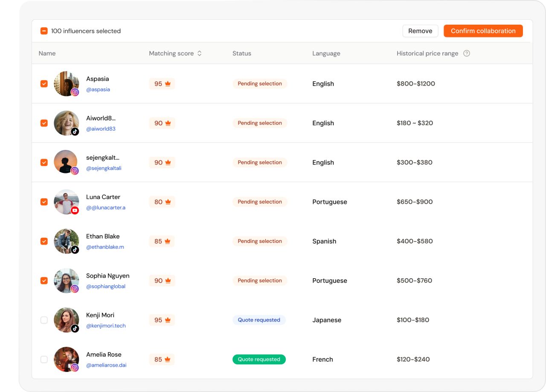Click the TikTok badge on Ethan Blake's avatar
Viewport: 546px width, 392px height.
click(x=75, y=250)
